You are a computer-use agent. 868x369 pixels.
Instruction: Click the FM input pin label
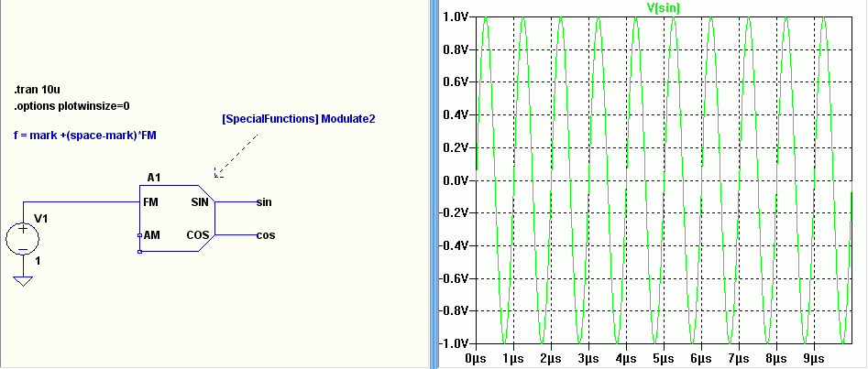(150, 202)
